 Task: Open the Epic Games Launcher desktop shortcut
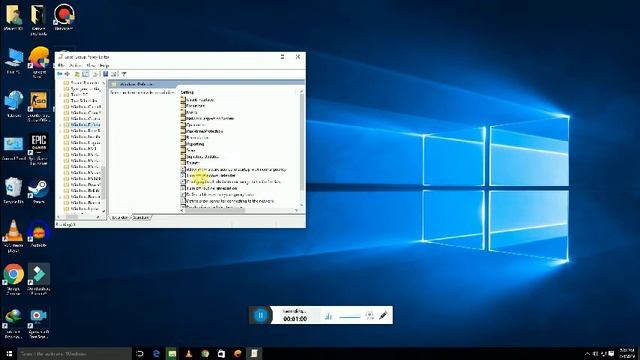(38, 149)
